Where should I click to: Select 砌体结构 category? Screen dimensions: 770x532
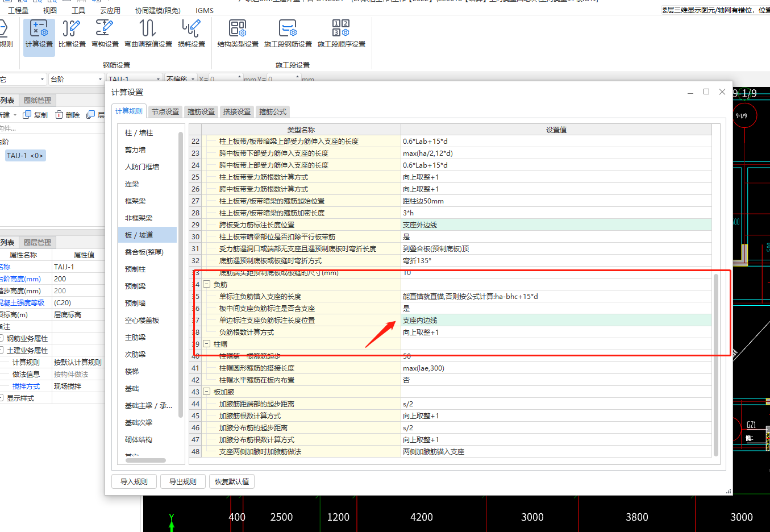[x=148, y=439]
